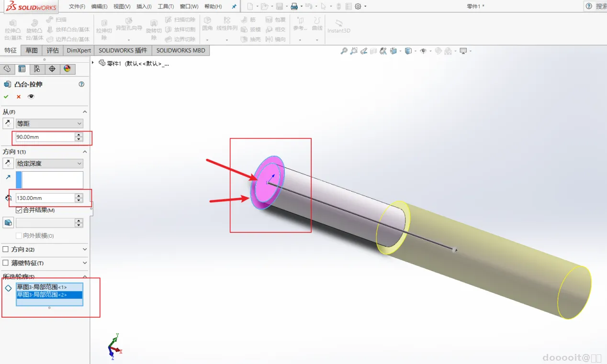This screenshot has width=607, height=364.
Task: Open the 给定深度 end condition dropdown
Action: point(49,164)
